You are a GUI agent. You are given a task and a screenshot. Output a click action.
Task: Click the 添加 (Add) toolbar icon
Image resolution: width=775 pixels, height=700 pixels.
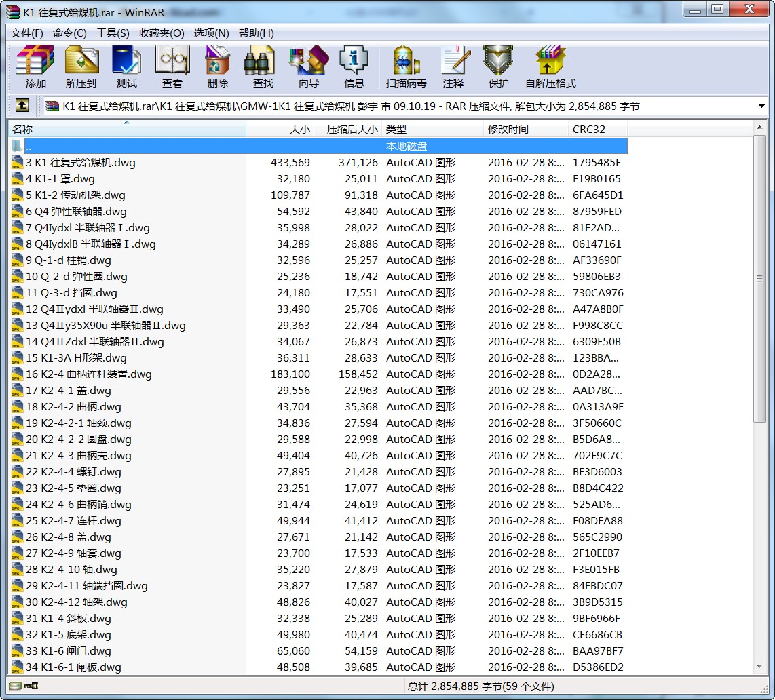point(35,67)
